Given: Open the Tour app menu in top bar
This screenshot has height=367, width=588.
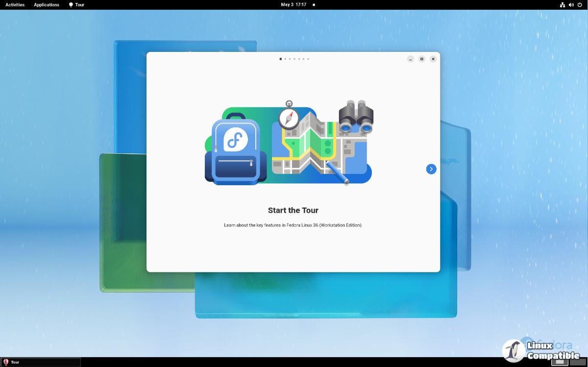Looking at the screenshot, I should point(76,5).
